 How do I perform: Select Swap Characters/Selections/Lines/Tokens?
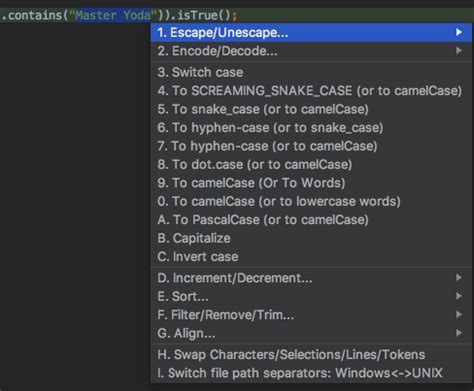point(311,355)
